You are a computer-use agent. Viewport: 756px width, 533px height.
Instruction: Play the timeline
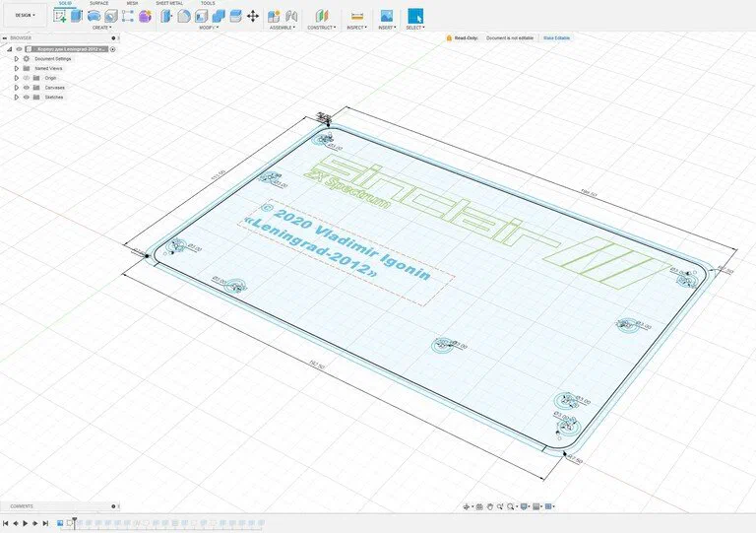pyautogui.click(x=26, y=523)
